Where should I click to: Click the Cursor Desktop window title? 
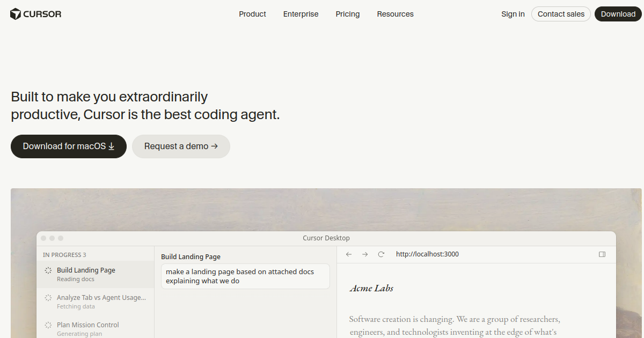click(x=326, y=238)
